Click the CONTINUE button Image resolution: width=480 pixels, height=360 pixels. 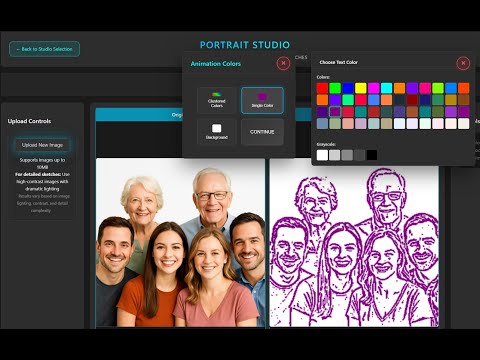[x=262, y=132]
